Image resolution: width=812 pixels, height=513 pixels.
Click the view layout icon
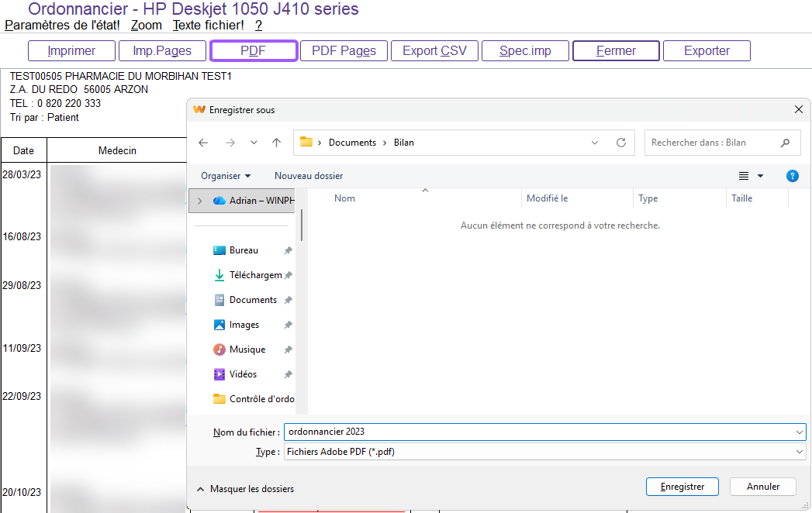click(x=744, y=176)
